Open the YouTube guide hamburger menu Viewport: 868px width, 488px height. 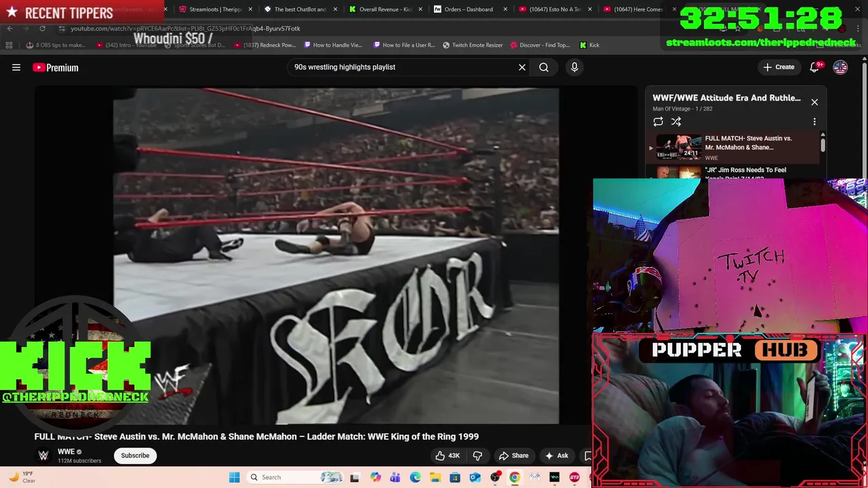[x=16, y=67]
